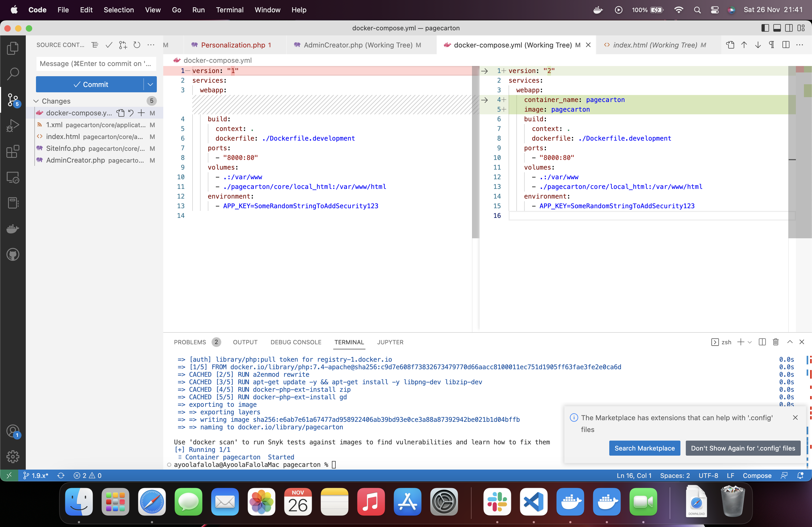Discard changes for docker-compose.yml
This screenshot has width=812, height=527.
(131, 113)
